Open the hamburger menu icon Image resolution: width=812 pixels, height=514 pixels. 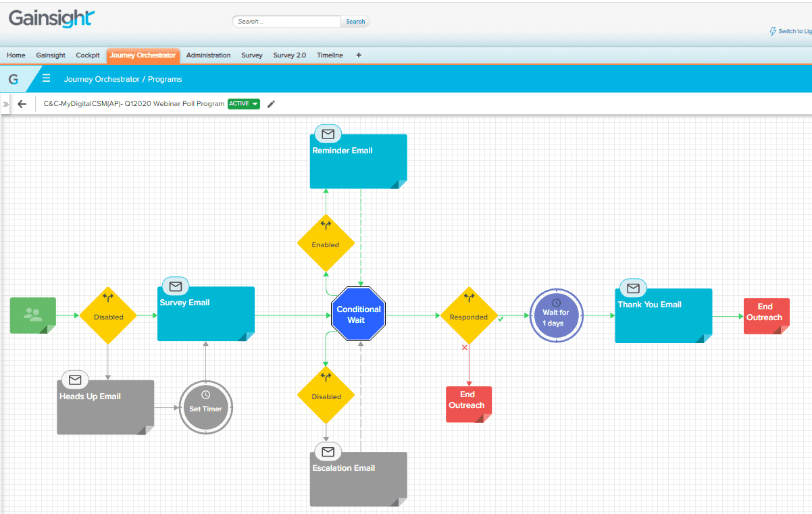coord(47,78)
